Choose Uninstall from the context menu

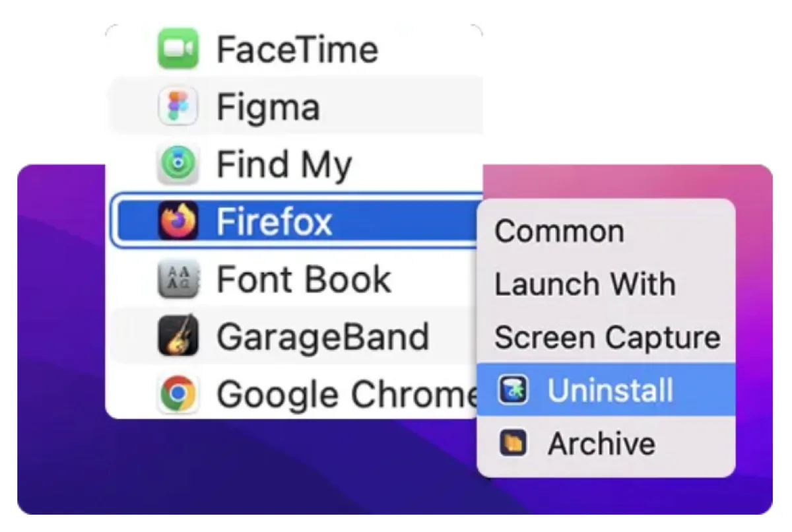[610, 389]
